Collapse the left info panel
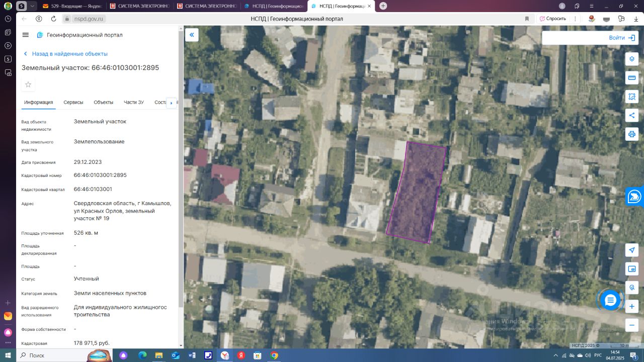This screenshot has height=362, width=644. 191,35
